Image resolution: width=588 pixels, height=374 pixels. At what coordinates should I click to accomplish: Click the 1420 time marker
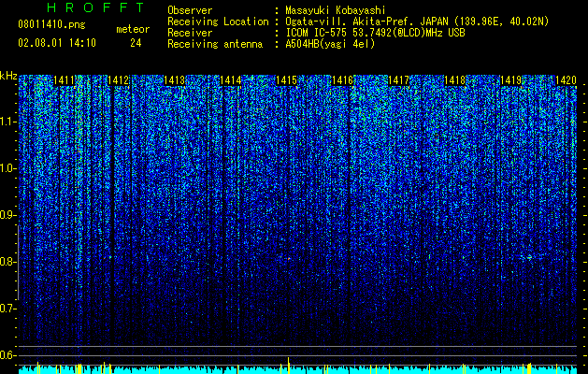[x=566, y=80]
